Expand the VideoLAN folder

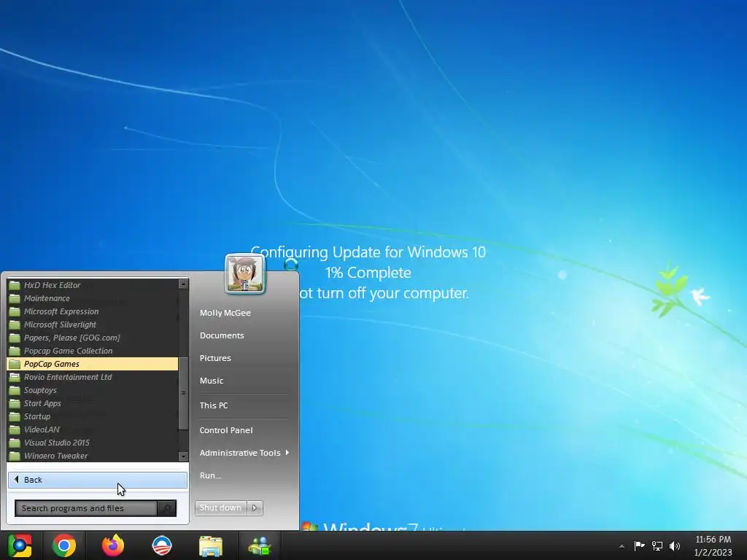(x=93, y=429)
